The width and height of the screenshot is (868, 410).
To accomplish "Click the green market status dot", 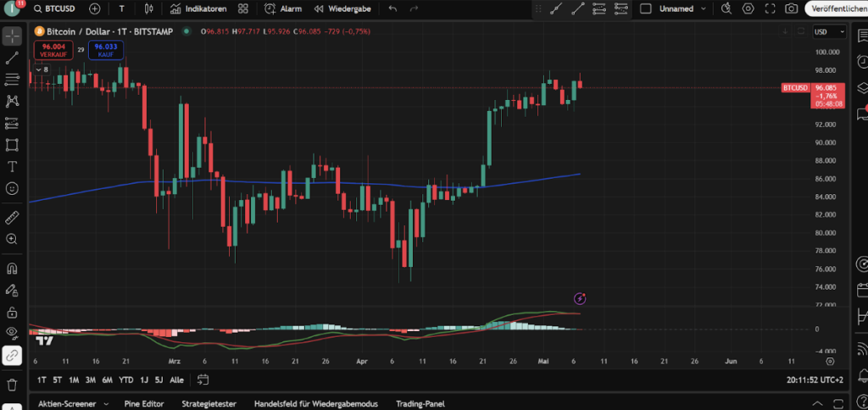I will coord(186,31).
